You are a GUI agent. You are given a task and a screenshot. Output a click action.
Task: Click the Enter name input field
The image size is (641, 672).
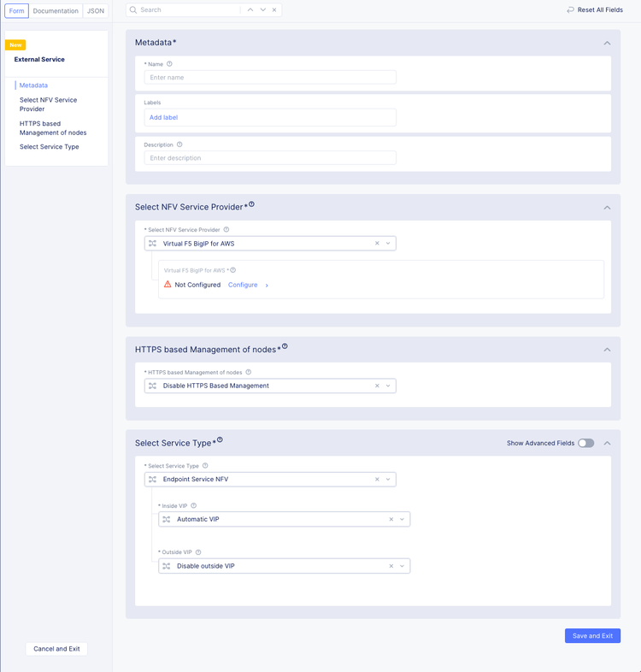tap(270, 78)
